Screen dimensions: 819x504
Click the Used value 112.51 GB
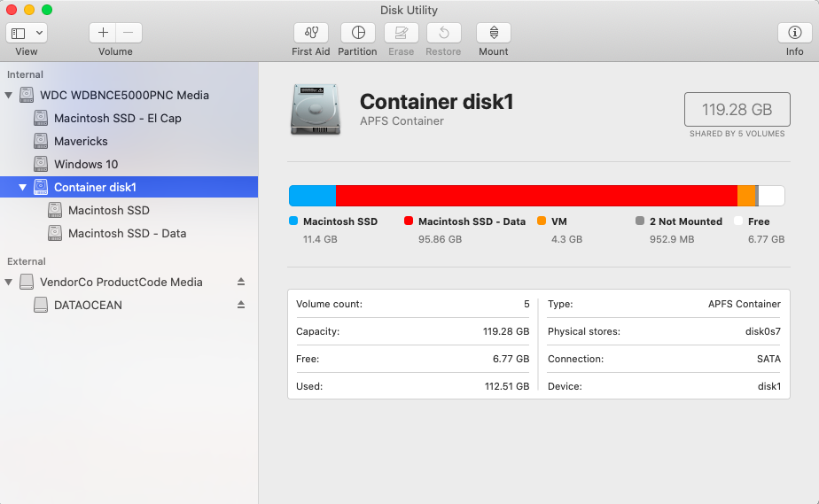coord(507,386)
